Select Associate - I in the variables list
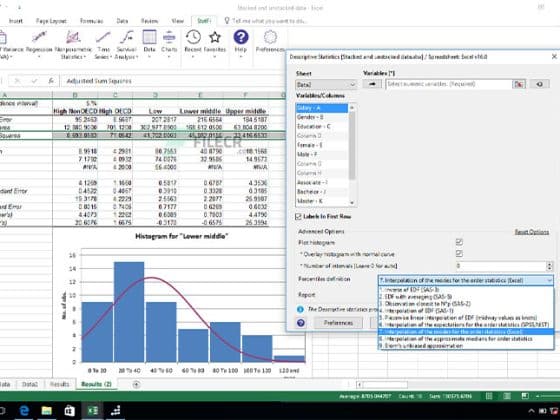 [322, 182]
